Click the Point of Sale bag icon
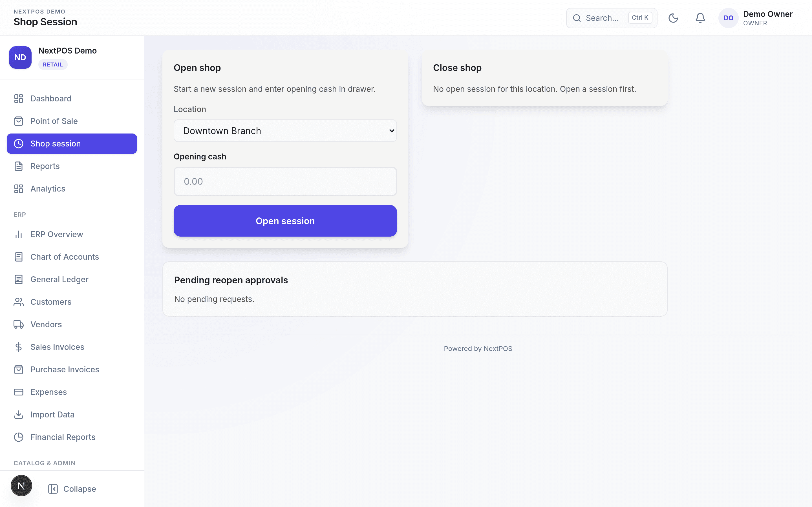The width and height of the screenshot is (812, 507). pyautogui.click(x=18, y=121)
